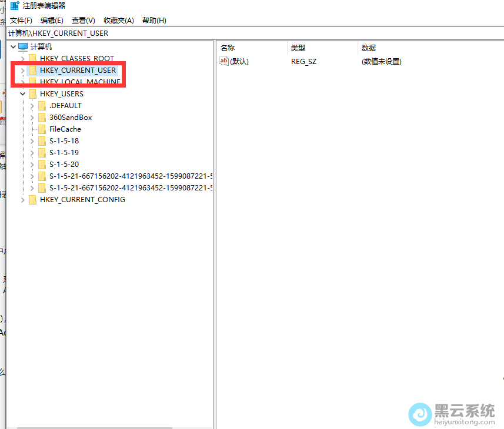The image size is (504, 429).
Task: Select the HKEY_CURRENT_USER key
Action: coord(78,71)
